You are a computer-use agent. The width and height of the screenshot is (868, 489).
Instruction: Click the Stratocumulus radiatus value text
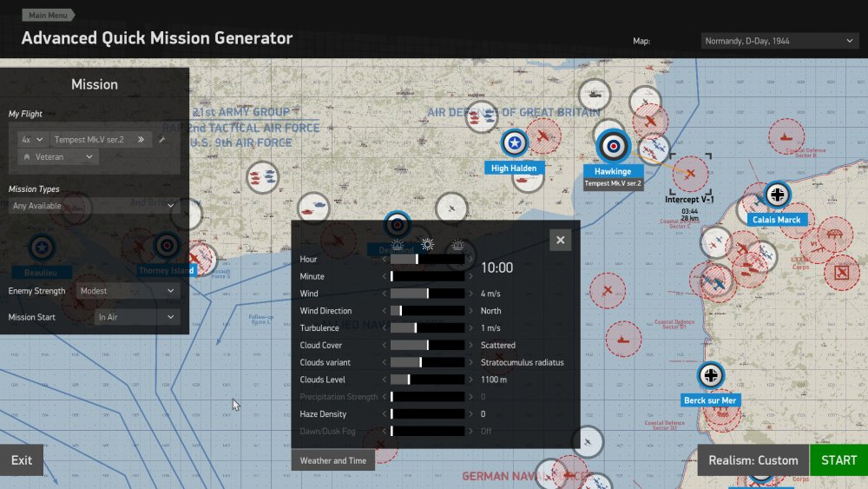[522, 362]
